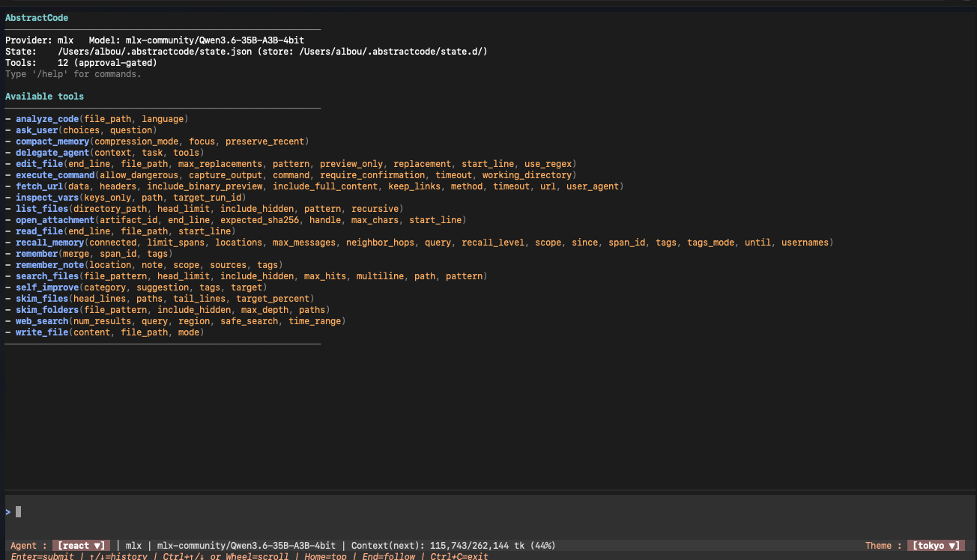Click the Type '/help' for commands hint
The width and height of the screenshot is (977, 560).
tap(73, 74)
